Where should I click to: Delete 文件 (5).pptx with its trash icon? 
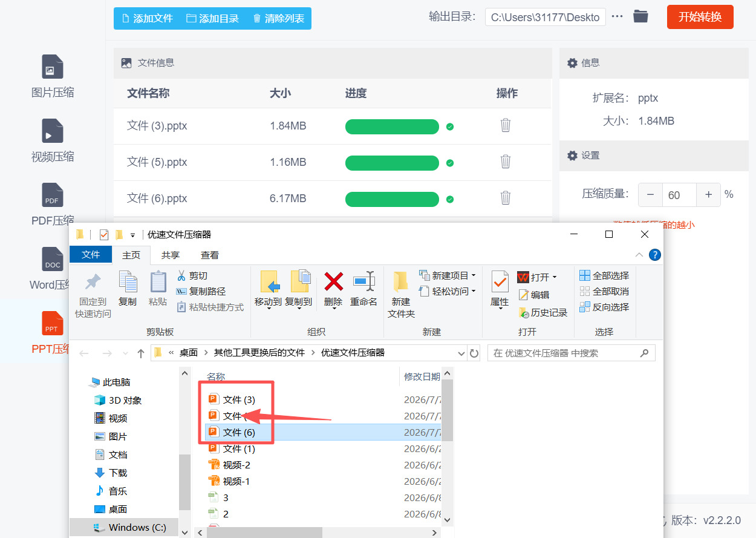tap(506, 162)
